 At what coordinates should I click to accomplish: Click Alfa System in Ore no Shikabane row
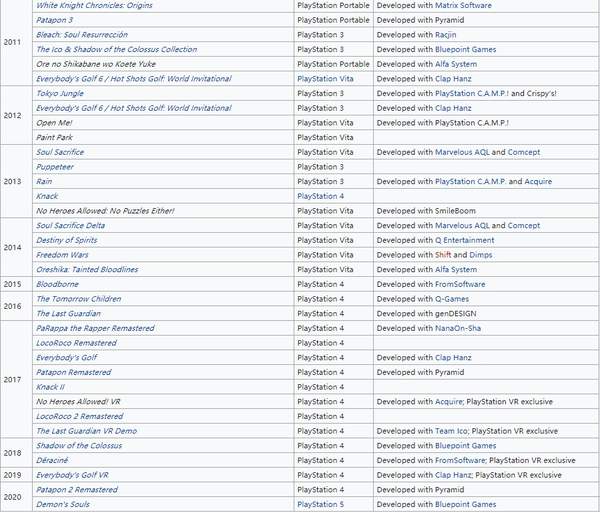[456, 64]
